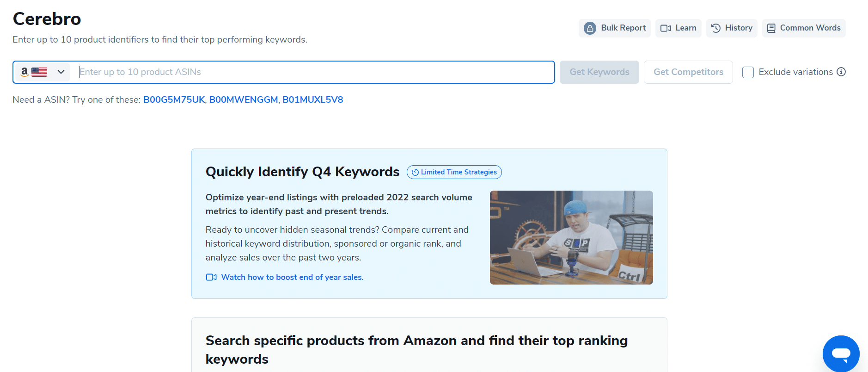
Task: Play the Q4 Keywords video thumbnail
Action: [571, 237]
